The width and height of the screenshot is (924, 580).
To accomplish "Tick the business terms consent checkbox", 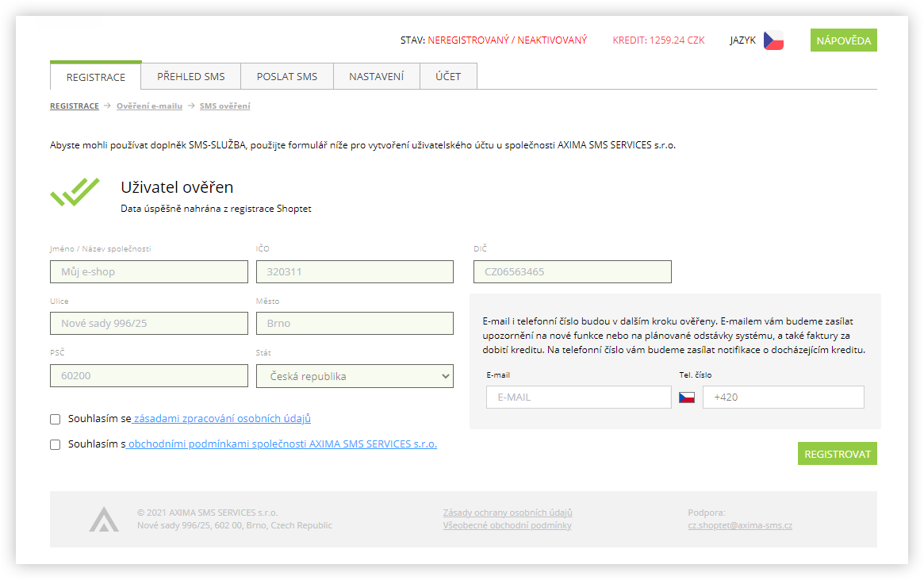I will pyautogui.click(x=56, y=444).
